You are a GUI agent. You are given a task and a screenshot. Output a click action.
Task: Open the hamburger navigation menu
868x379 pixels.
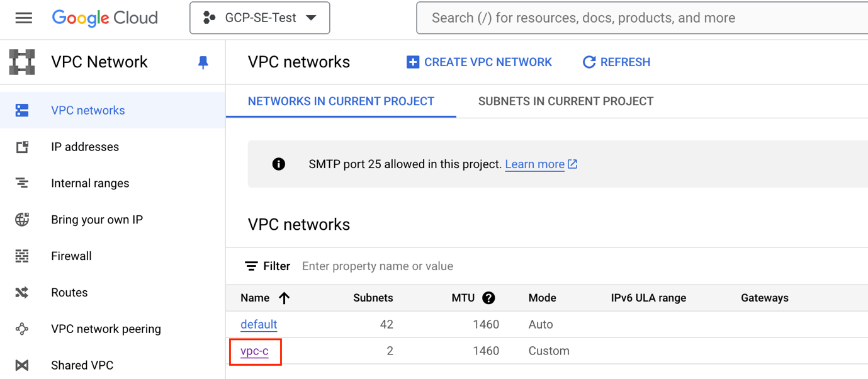(23, 18)
